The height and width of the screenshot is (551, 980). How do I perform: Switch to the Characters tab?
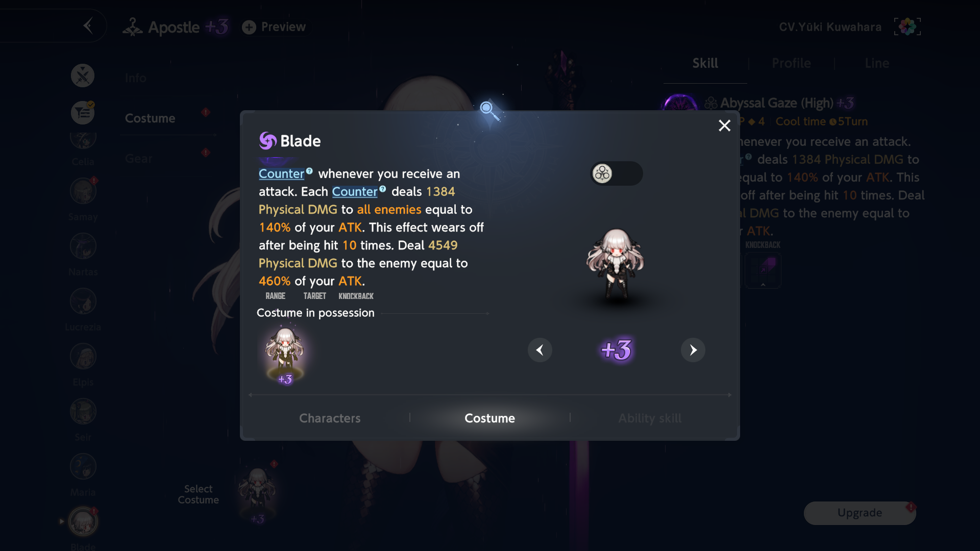(x=330, y=418)
